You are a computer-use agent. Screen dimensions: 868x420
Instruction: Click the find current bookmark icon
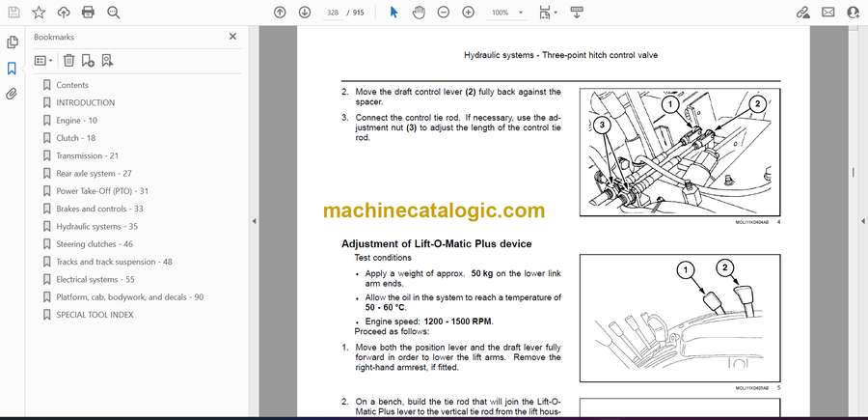(107, 61)
